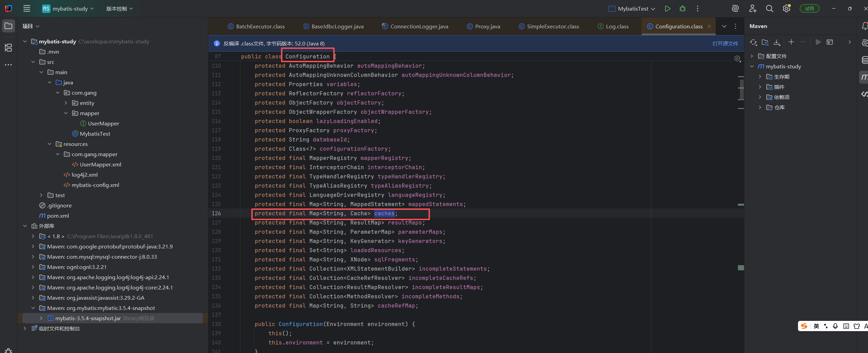This screenshot has height=353, width=868.
Task: Click line number 126 in gutter
Action: coord(216,213)
